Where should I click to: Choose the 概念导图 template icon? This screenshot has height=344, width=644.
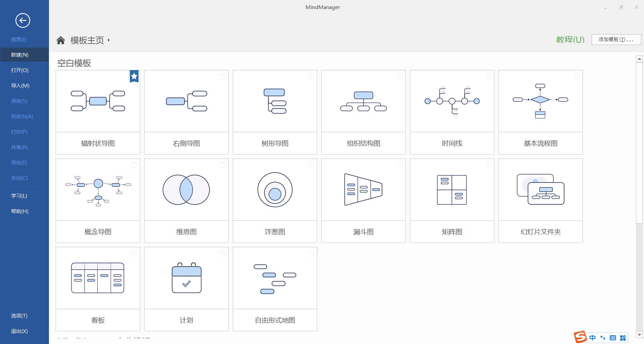coord(98,191)
